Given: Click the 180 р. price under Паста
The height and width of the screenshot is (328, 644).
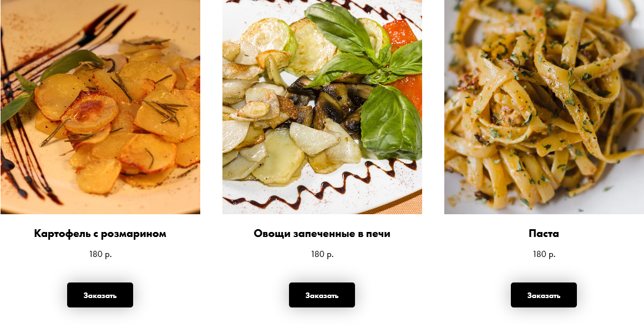Looking at the screenshot, I should [544, 254].
